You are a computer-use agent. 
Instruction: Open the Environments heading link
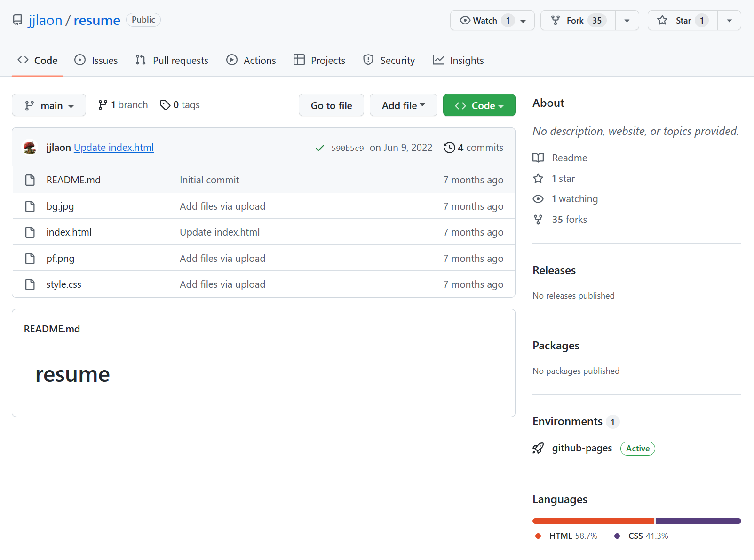tap(567, 421)
